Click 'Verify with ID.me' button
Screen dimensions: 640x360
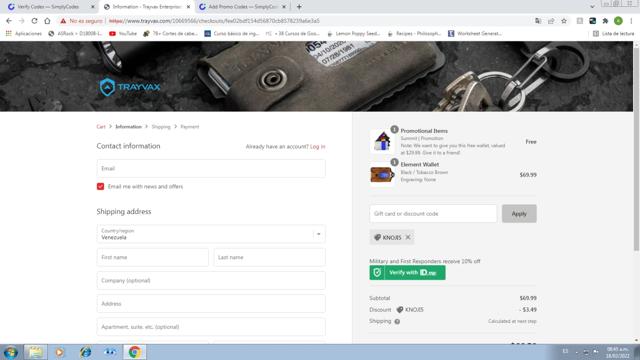coord(407,273)
